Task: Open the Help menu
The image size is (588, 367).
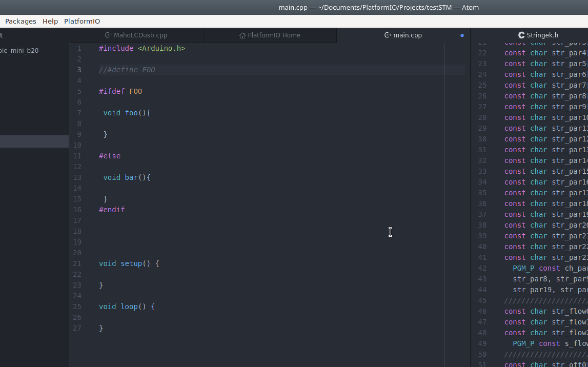Action: pos(50,21)
